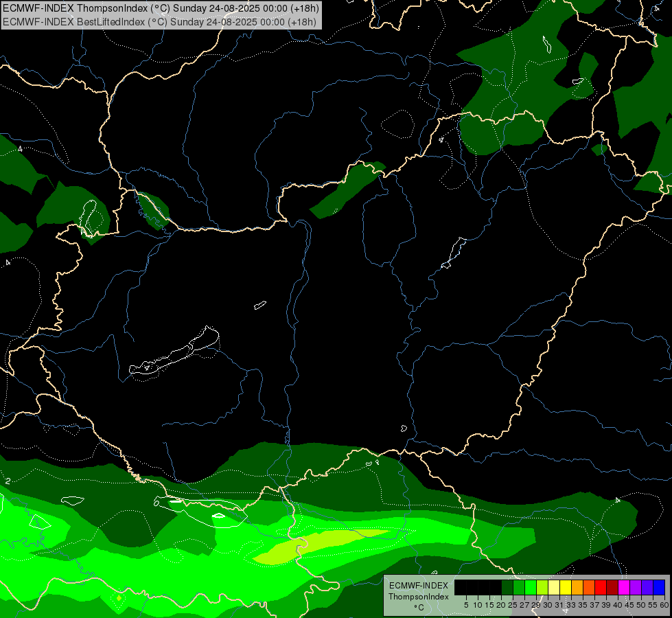Screen dimensions: 672x618
Task: Click legend scale value 55
Action: pyautogui.click(x=653, y=605)
